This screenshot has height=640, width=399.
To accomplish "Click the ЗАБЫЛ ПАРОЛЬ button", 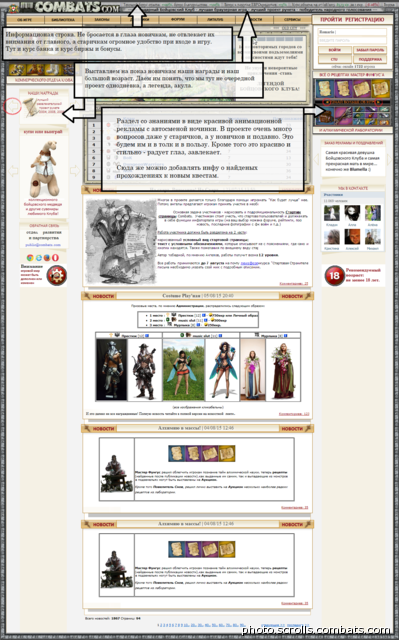I will 370,50.
